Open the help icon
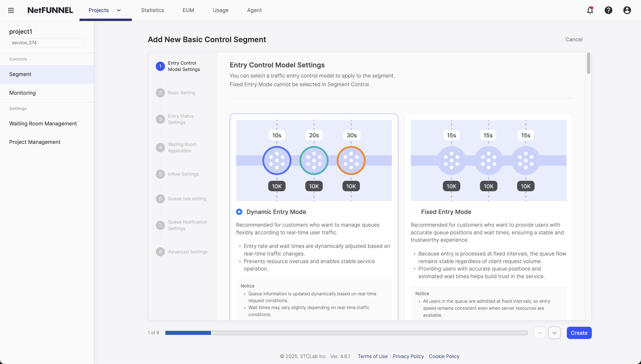 pyautogui.click(x=609, y=10)
